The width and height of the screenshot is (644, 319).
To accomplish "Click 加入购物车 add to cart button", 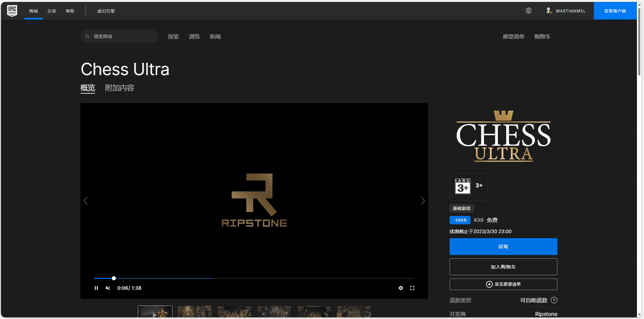I will pyautogui.click(x=504, y=267).
